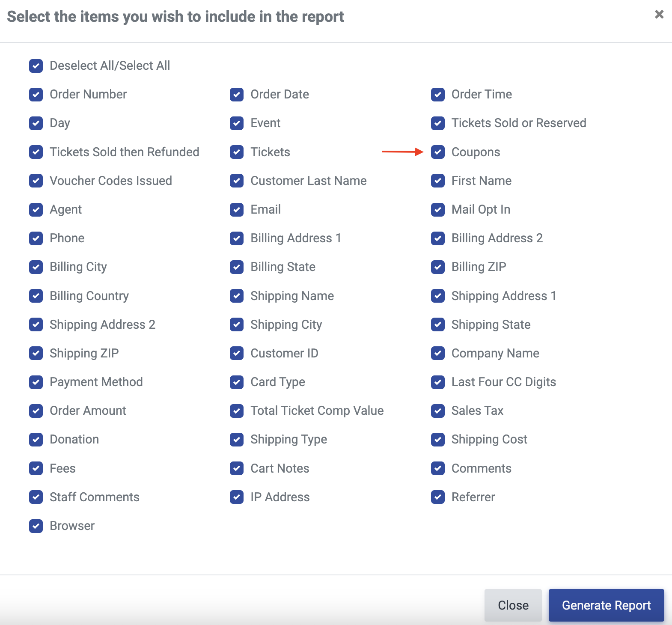Uncheck the Coupons checkbox
This screenshot has width=672, height=625.
(438, 152)
